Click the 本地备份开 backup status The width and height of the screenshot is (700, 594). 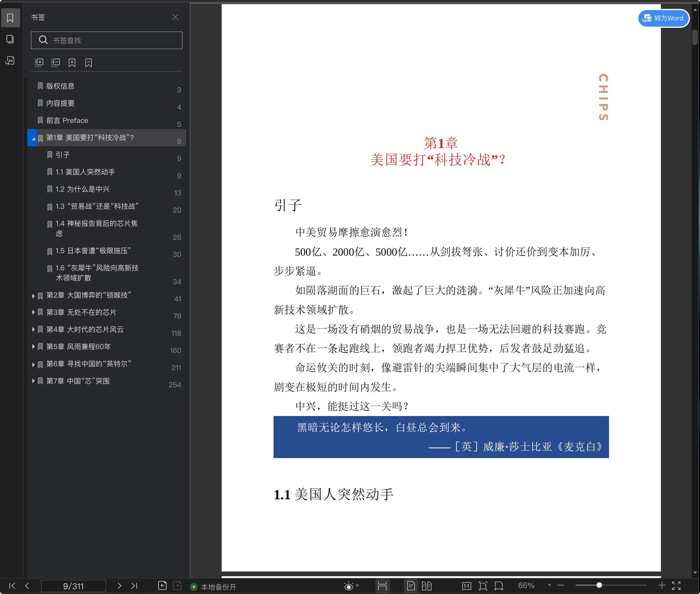pos(214,587)
